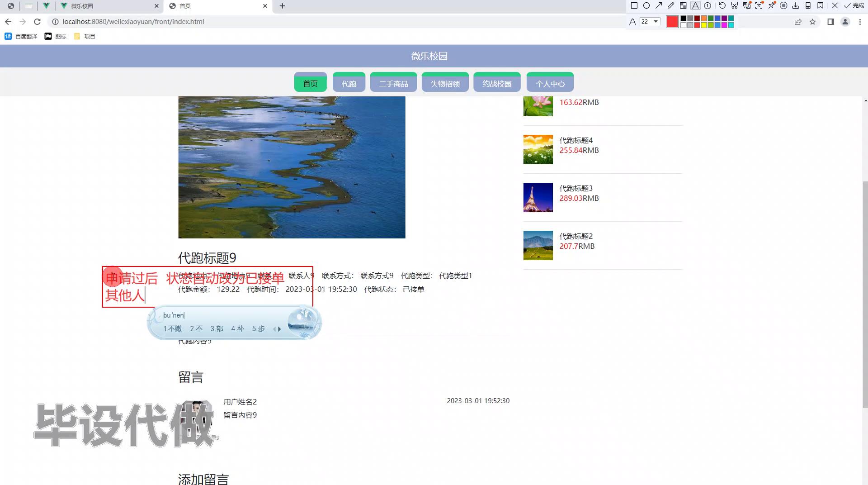Image resolution: width=868 pixels, height=485 pixels.
Task: Select the text annotation tool
Action: tap(695, 5)
